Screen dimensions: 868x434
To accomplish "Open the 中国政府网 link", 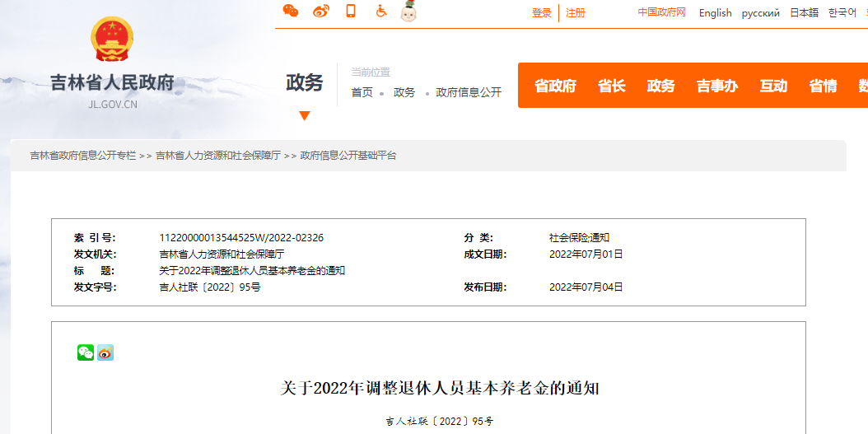I will [661, 12].
